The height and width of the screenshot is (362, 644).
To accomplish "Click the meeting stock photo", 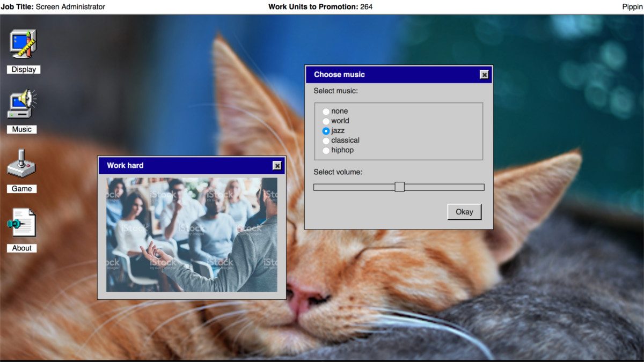I will (192, 235).
